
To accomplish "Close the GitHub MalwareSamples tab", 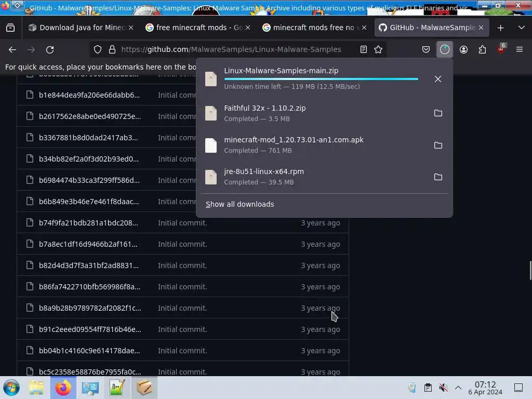I will click(481, 28).
